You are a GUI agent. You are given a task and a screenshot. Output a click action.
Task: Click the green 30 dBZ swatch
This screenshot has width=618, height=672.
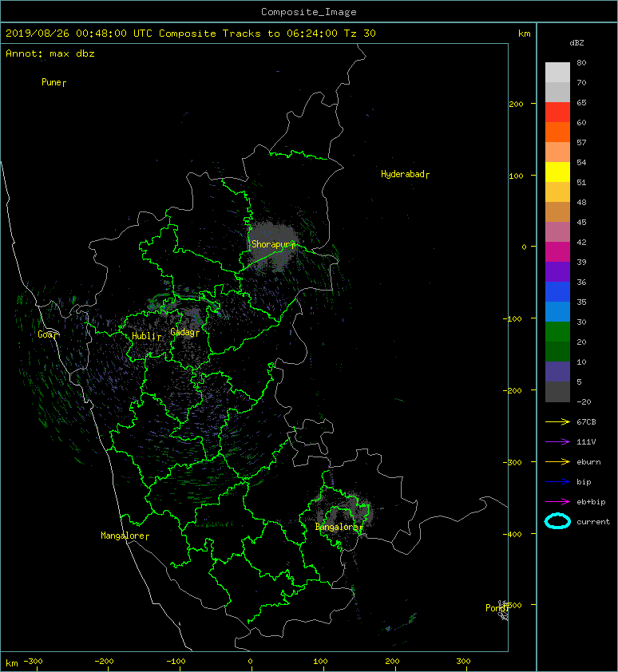click(x=557, y=332)
